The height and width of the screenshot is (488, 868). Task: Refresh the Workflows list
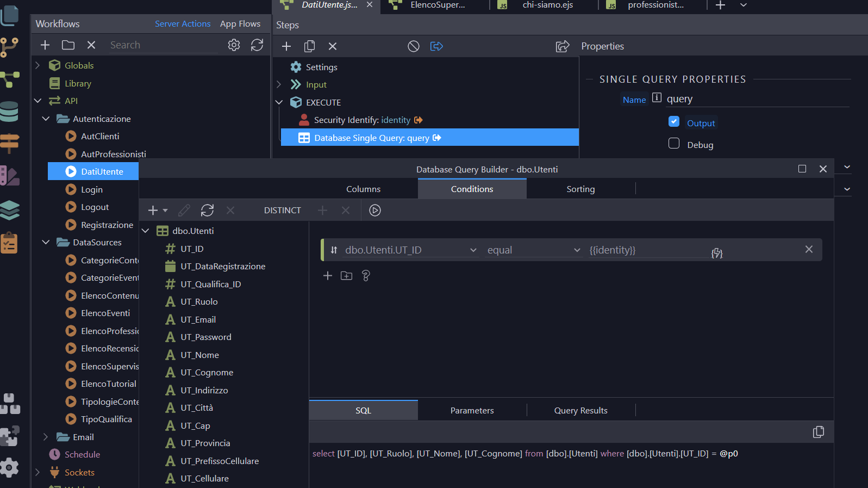257,45
